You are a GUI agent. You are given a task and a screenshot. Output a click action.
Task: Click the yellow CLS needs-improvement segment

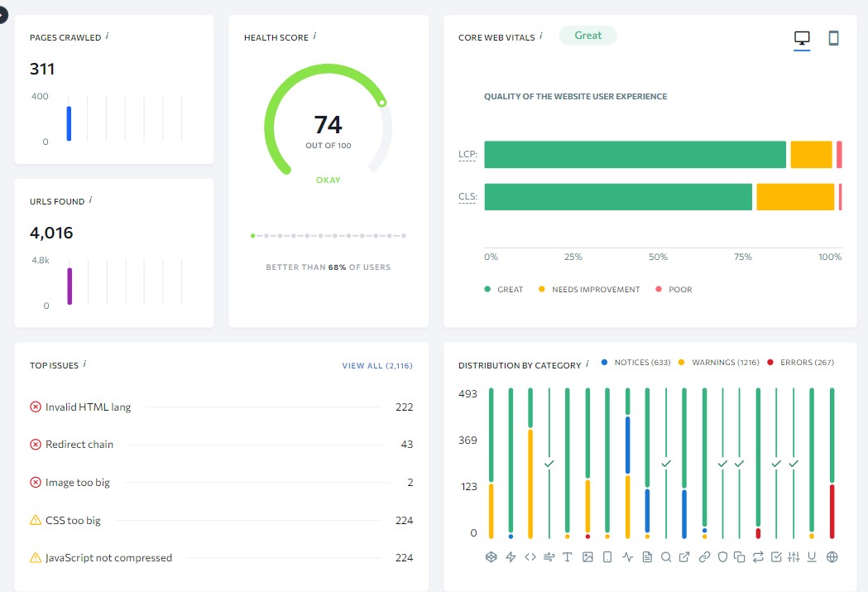pos(795,196)
